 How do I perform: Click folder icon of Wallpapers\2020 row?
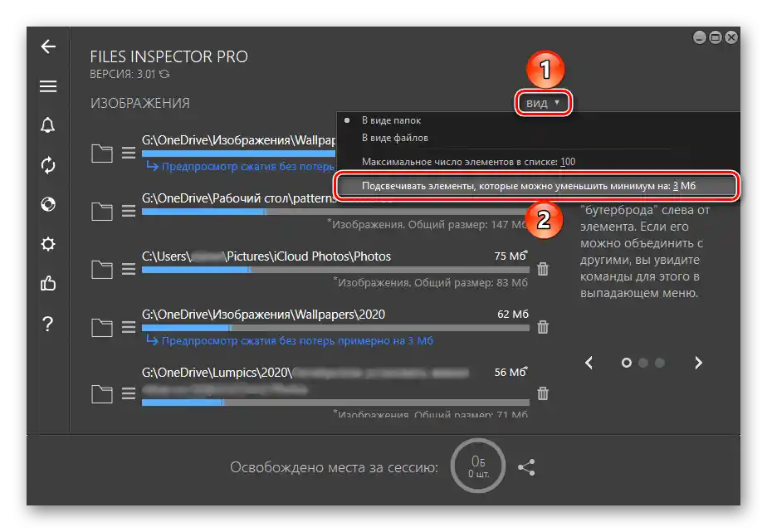pyautogui.click(x=102, y=327)
